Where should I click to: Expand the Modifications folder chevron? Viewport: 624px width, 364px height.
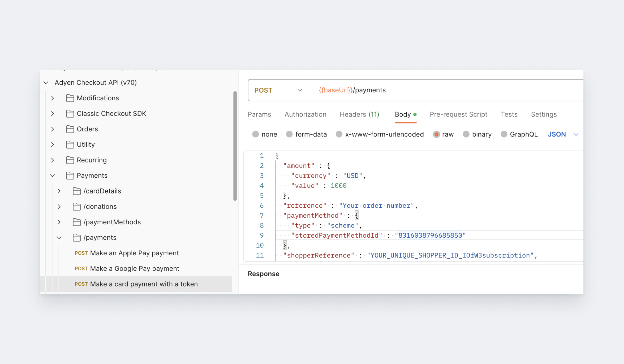pyautogui.click(x=53, y=98)
